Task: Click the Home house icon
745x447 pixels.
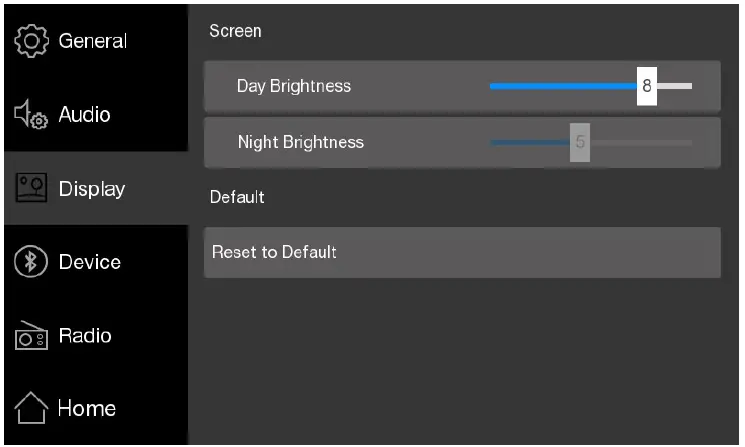Action: point(31,408)
